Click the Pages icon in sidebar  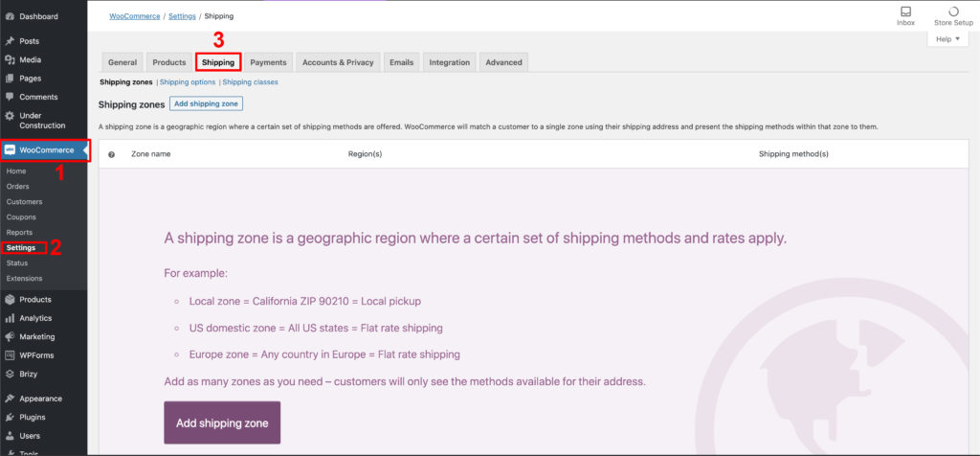click(x=10, y=79)
